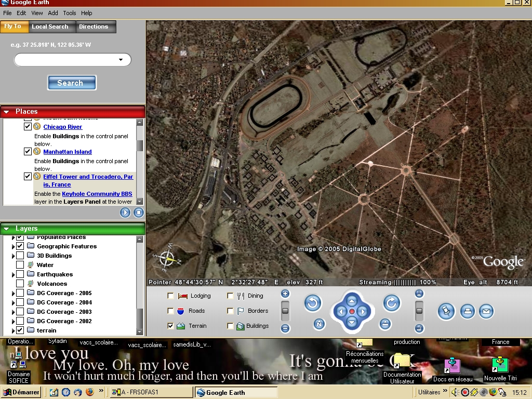The height and width of the screenshot is (399, 532).
Task: Tilt down icon below tilt slider
Action: 419,328
